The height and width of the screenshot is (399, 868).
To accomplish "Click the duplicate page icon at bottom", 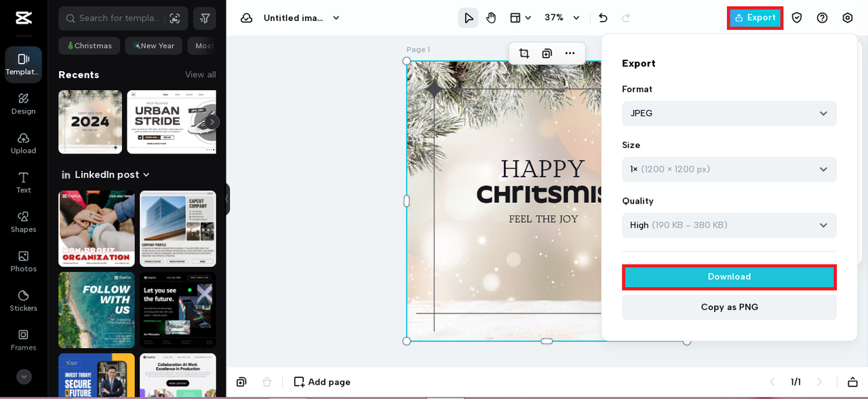I will (x=241, y=382).
